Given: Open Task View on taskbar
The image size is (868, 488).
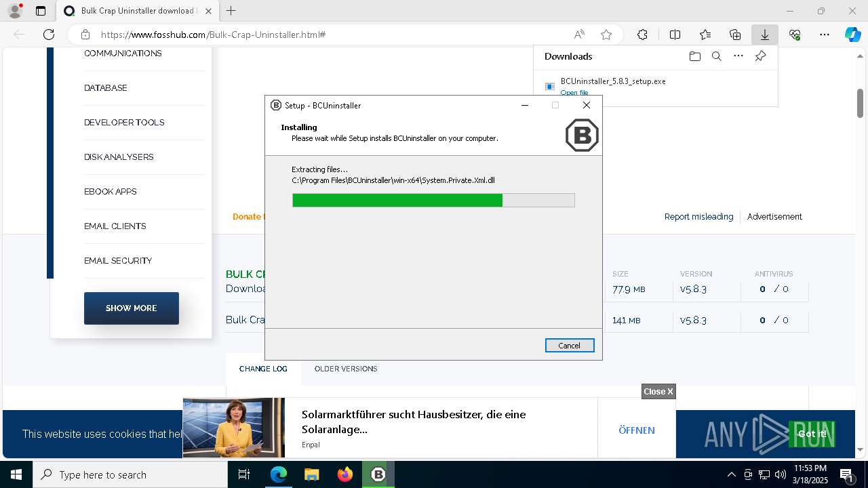Looking at the screenshot, I should pos(245,474).
